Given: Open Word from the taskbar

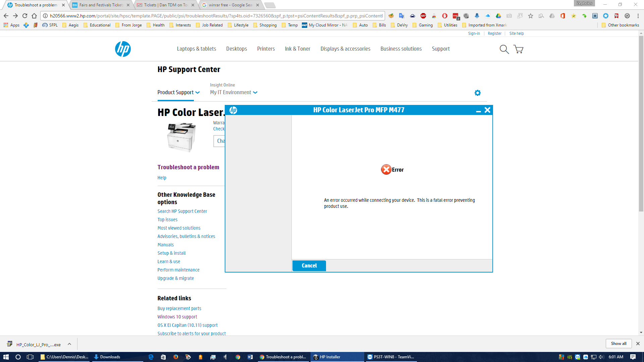Looking at the screenshot, I should click(x=250, y=357).
